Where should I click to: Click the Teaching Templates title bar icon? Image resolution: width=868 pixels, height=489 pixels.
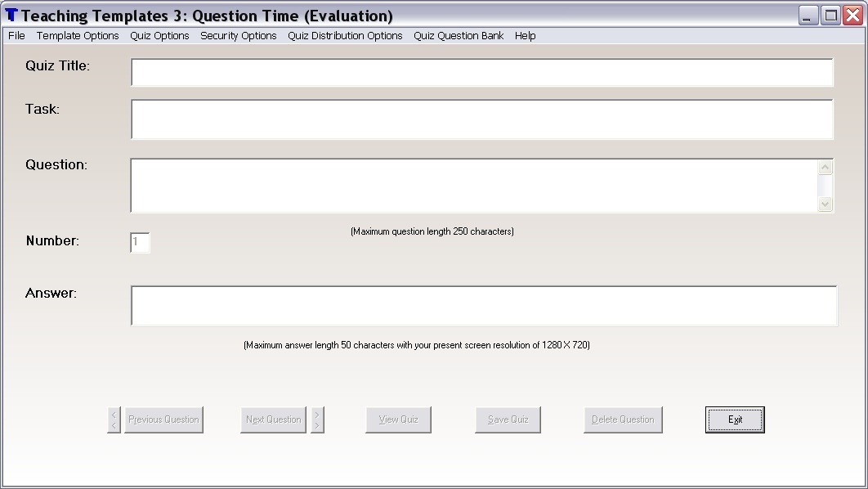pos(11,15)
